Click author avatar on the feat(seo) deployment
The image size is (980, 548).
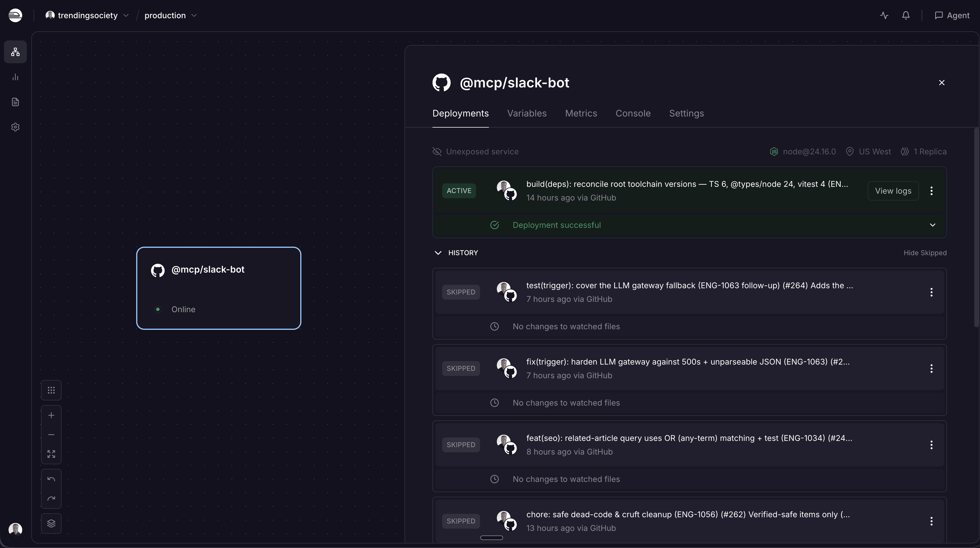click(503, 441)
